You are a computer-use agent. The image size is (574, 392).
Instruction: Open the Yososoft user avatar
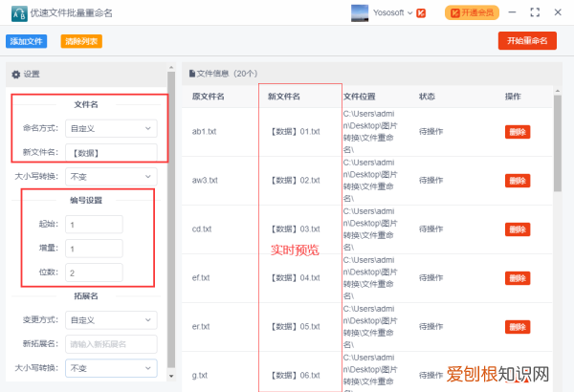point(360,13)
